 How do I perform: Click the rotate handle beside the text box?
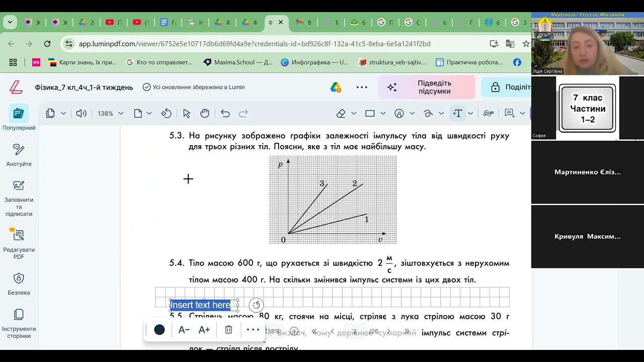tap(256, 305)
